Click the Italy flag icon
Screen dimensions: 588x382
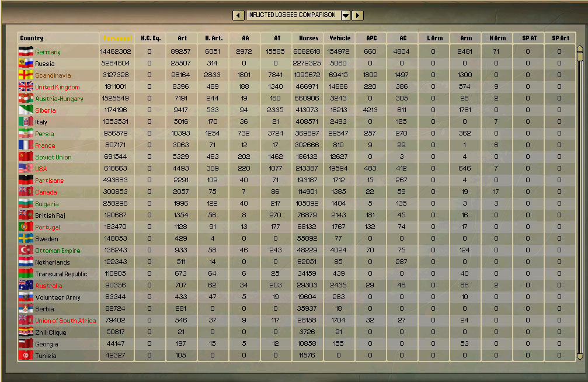coord(26,121)
